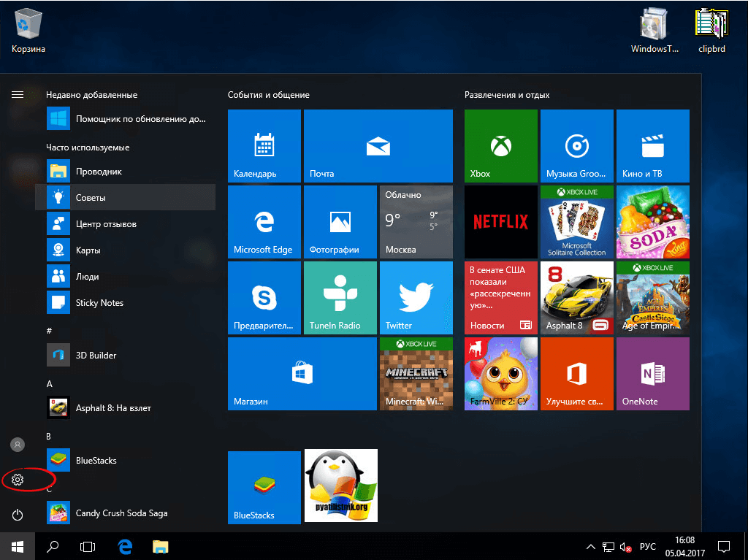The height and width of the screenshot is (560, 748).
Task: Launch the Netflix tile
Action: tap(500, 222)
